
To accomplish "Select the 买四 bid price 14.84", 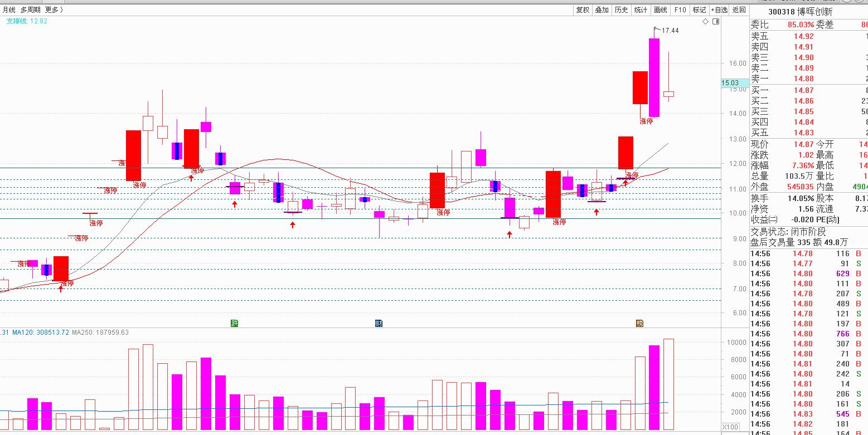I will pyautogui.click(x=804, y=122).
